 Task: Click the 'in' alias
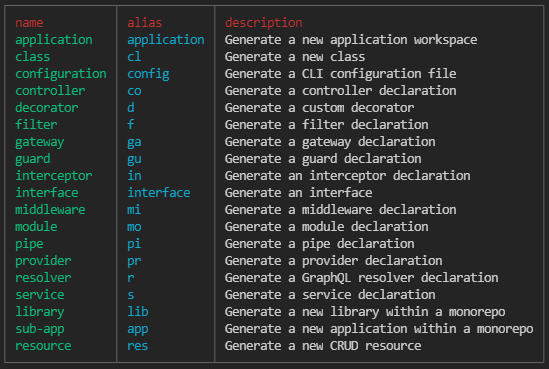(134, 176)
